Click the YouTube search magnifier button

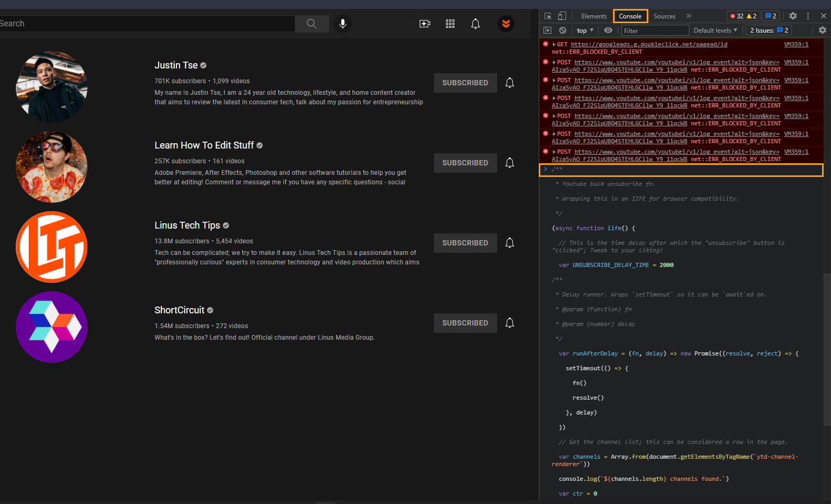pos(312,24)
